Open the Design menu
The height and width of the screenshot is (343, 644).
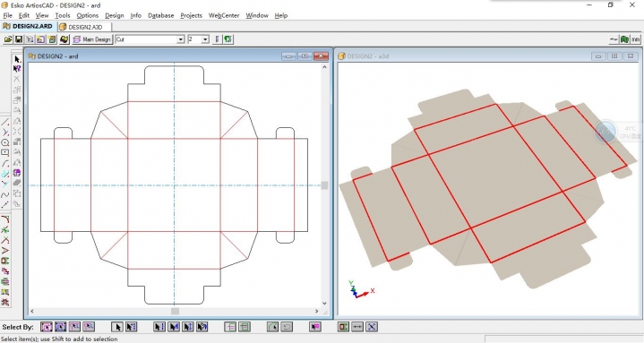114,15
